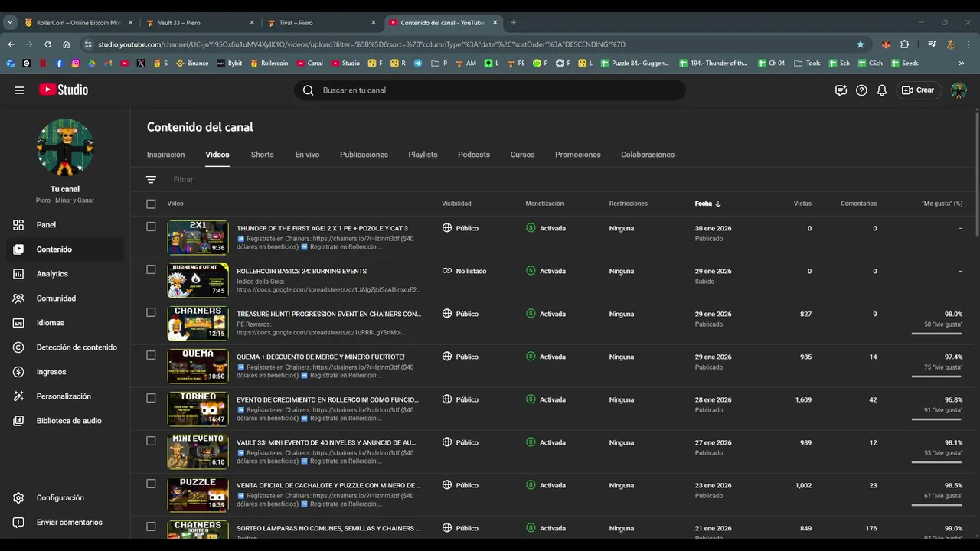The width and height of the screenshot is (980, 551).
Task: Expand the bookmarks overflow chevron
Action: point(962,64)
